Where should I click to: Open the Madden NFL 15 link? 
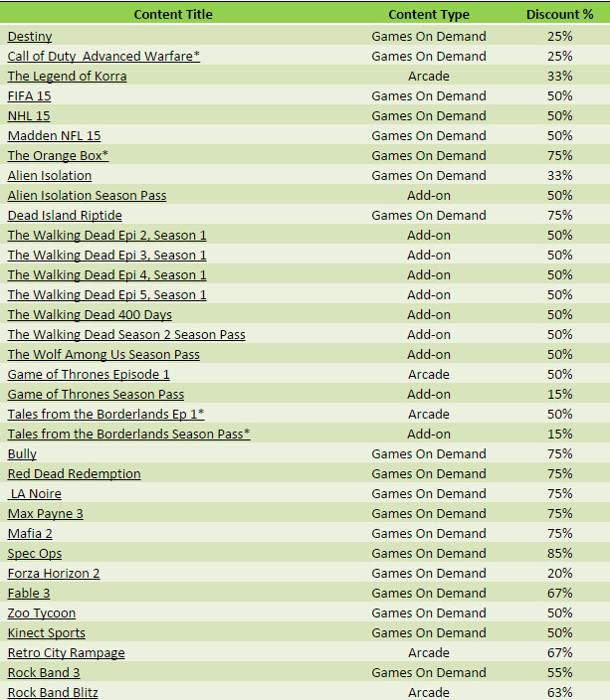coord(54,136)
